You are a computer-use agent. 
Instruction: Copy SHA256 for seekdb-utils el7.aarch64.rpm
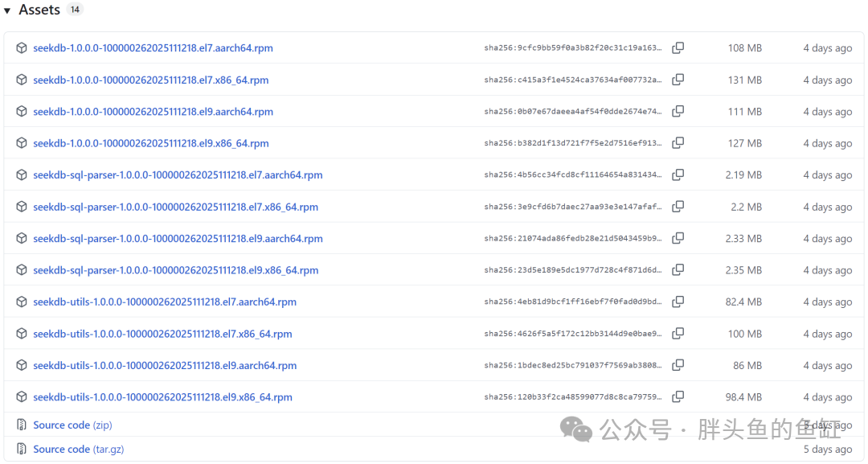coord(678,302)
